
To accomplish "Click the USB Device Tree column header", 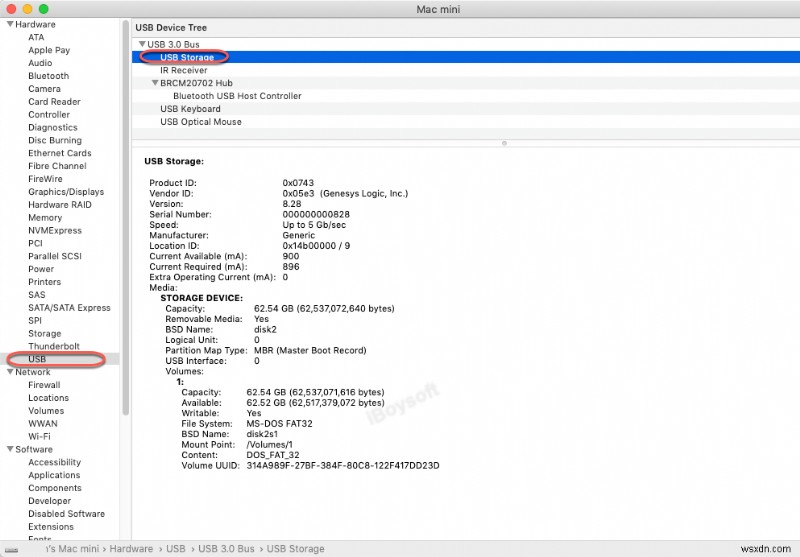I will 466,28.
